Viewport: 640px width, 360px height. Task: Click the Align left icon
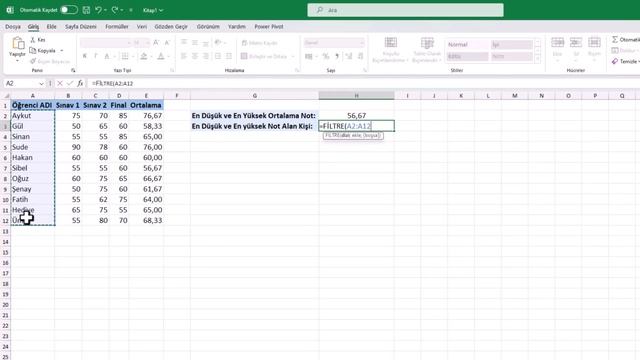click(184, 56)
